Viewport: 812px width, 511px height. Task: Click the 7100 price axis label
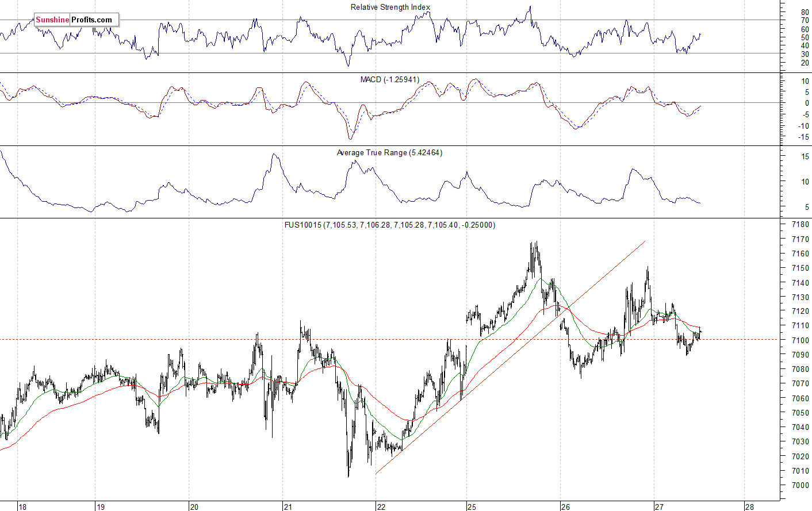(800, 340)
